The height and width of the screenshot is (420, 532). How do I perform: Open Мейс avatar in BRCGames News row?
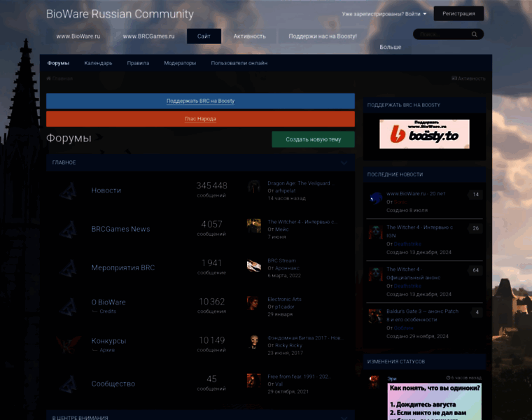tap(254, 225)
